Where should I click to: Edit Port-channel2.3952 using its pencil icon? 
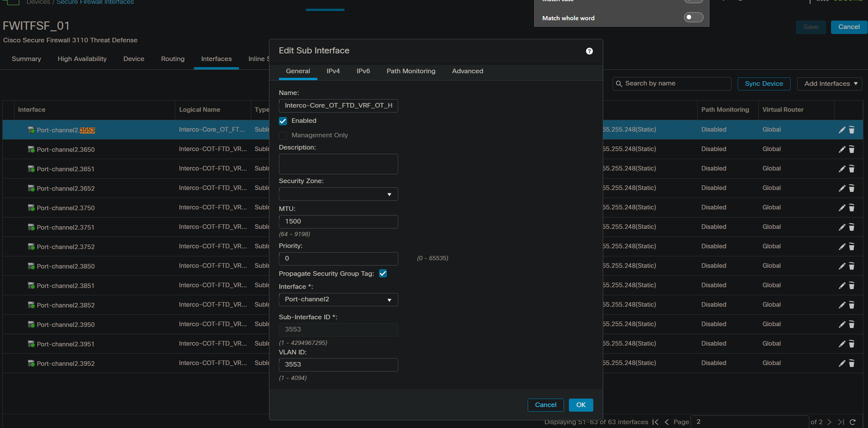(842, 364)
